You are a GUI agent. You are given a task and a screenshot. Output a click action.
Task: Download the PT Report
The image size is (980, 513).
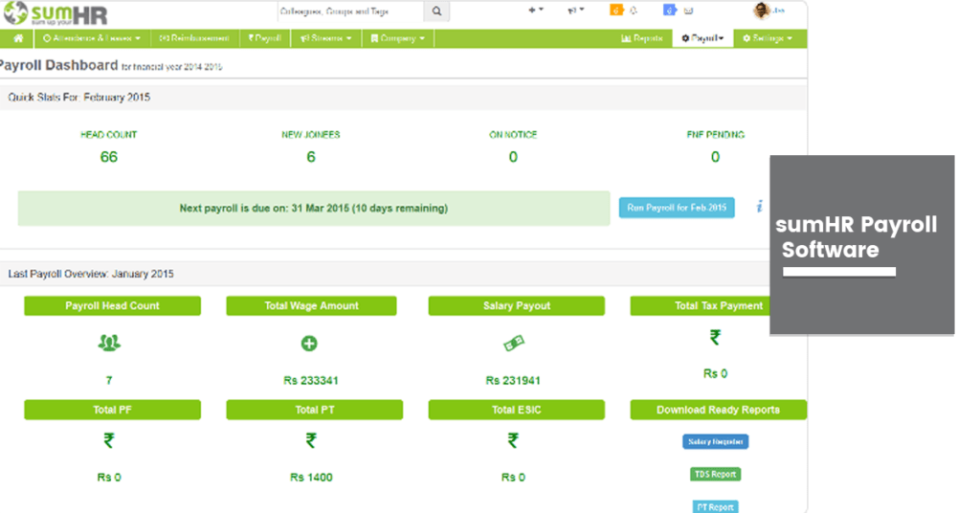[716, 506]
